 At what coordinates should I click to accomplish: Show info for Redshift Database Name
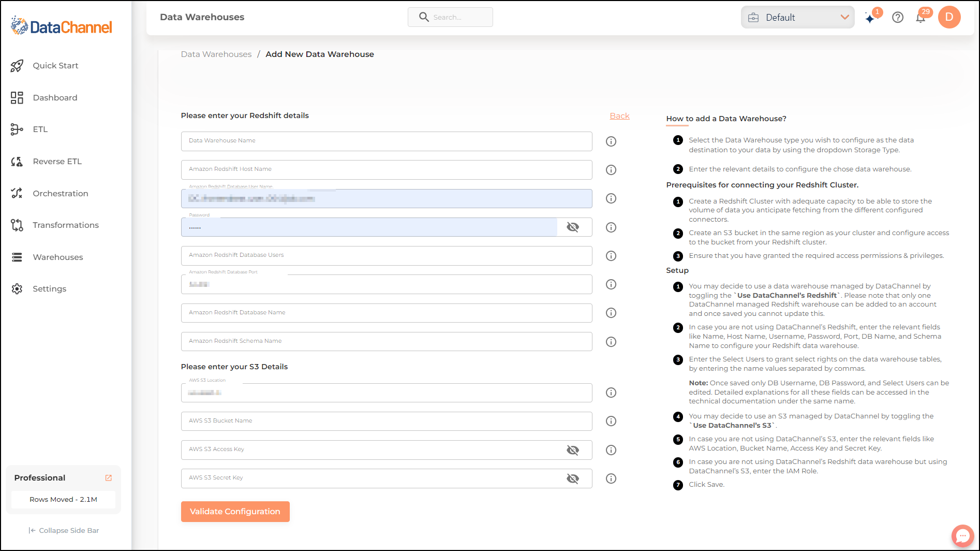coord(611,313)
